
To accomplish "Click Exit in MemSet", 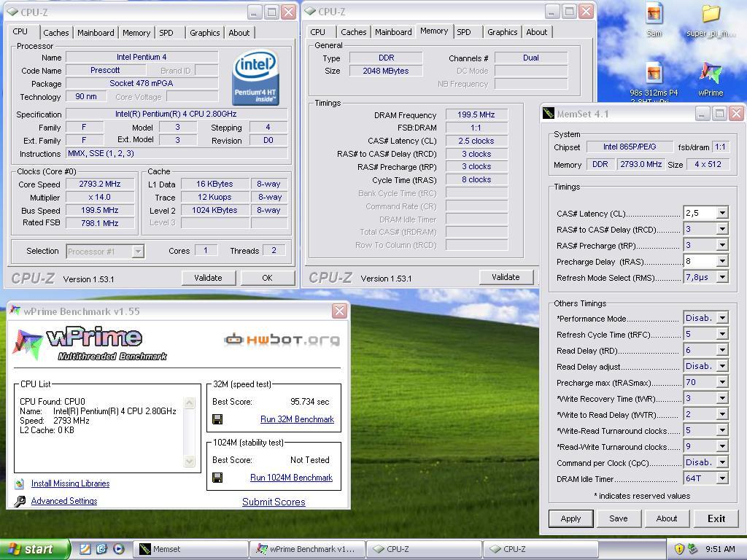I will [x=716, y=518].
